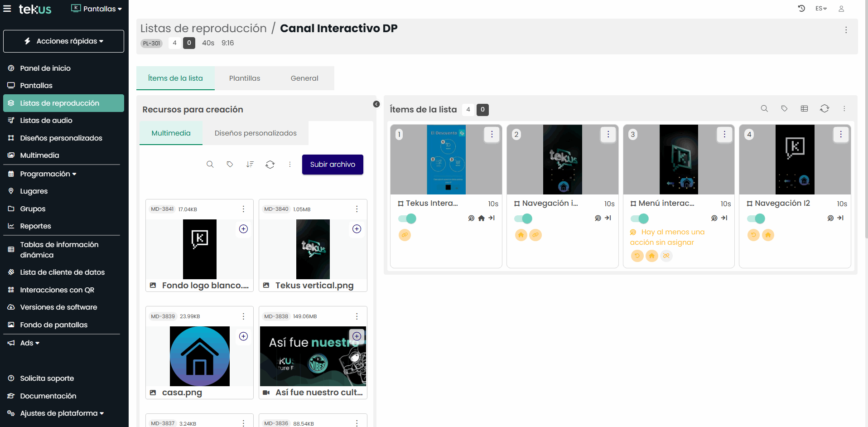Open the Pantallas selector at the top
868x427 pixels.
pos(96,9)
